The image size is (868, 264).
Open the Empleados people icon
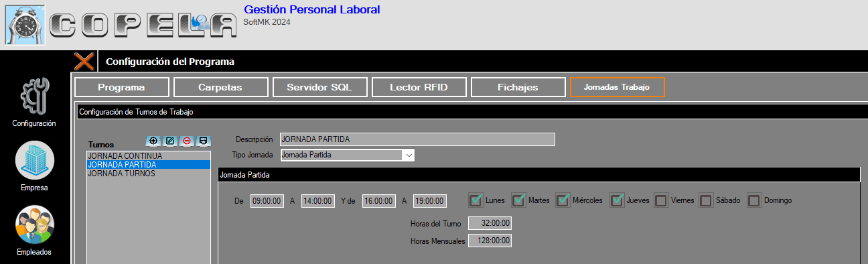[x=34, y=225]
